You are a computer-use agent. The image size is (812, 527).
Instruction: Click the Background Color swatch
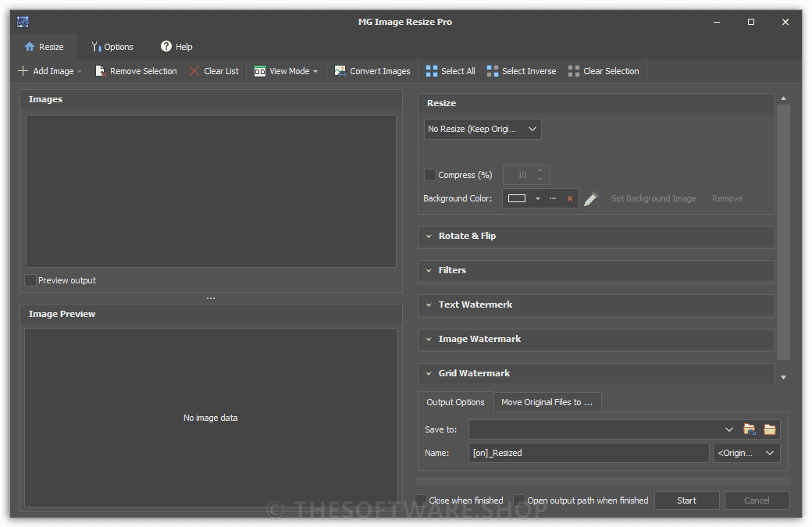517,198
